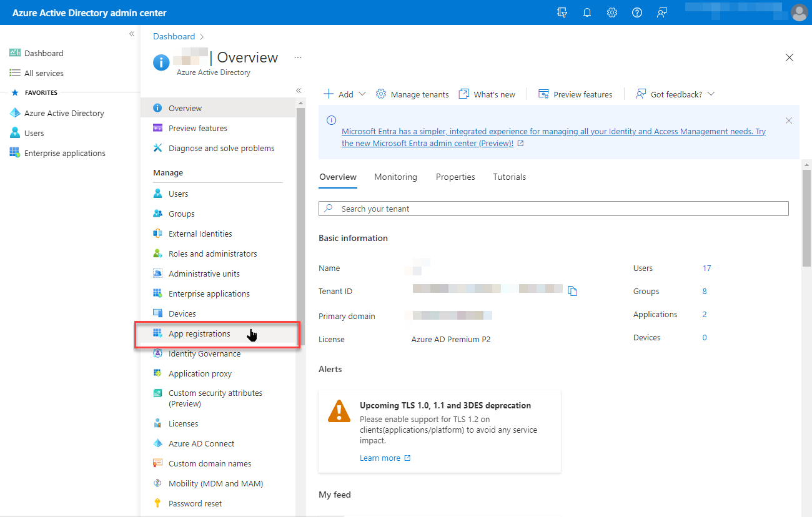Image resolution: width=812 pixels, height=517 pixels.
Task: Open App registrations in Manage menu
Action: pos(199,334)
